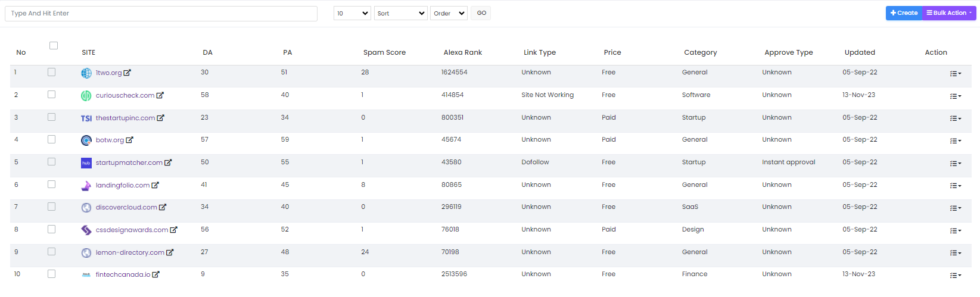Image resolution: width=980 pixels, height=297 pixels.
Task: Click the GO button
Action: click(481, 13)
